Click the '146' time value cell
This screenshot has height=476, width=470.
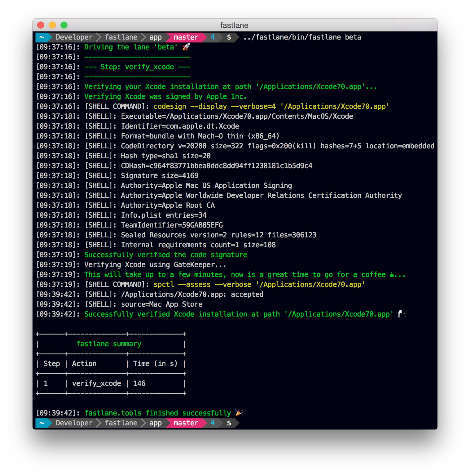click(x=139, y=383)
